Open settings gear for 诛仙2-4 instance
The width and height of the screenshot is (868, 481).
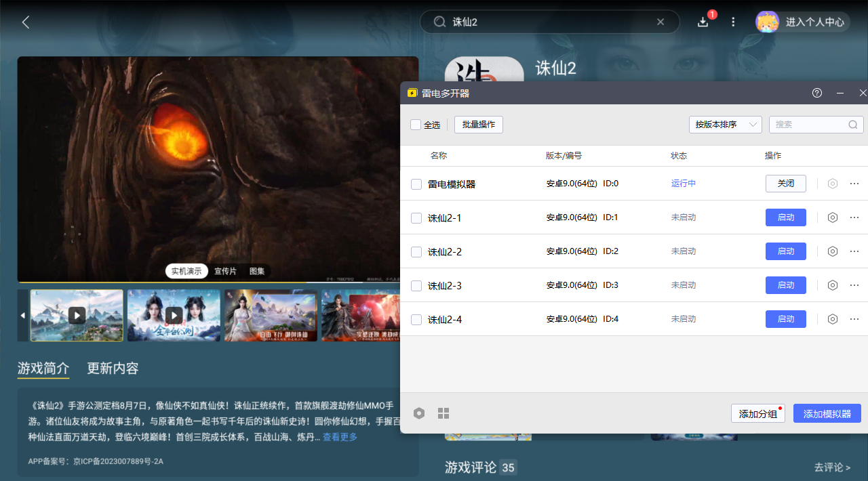click(x=833, y=319)
